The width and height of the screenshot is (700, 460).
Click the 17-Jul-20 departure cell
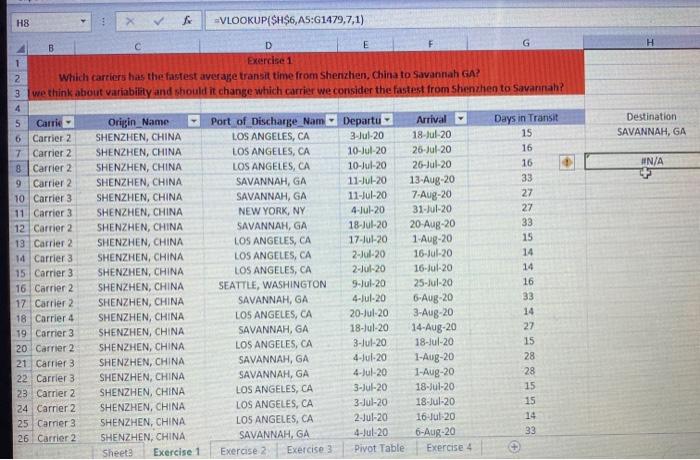click(368, 239)
